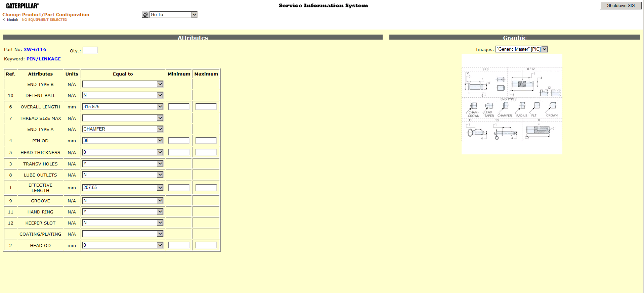Screen dimensions: 644x293
Task: Click the Caterpillar logo
Action: pyautogui.click(x=23, y=6)
